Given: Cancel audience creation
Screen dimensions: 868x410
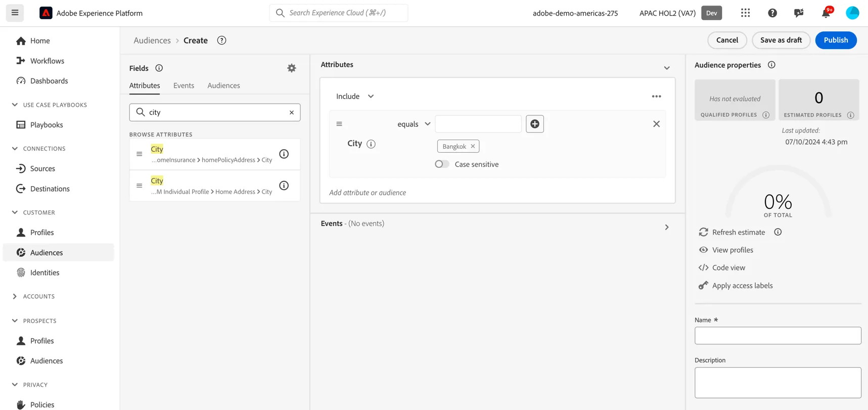Looking at the screenshot, I should pos(727,40).
